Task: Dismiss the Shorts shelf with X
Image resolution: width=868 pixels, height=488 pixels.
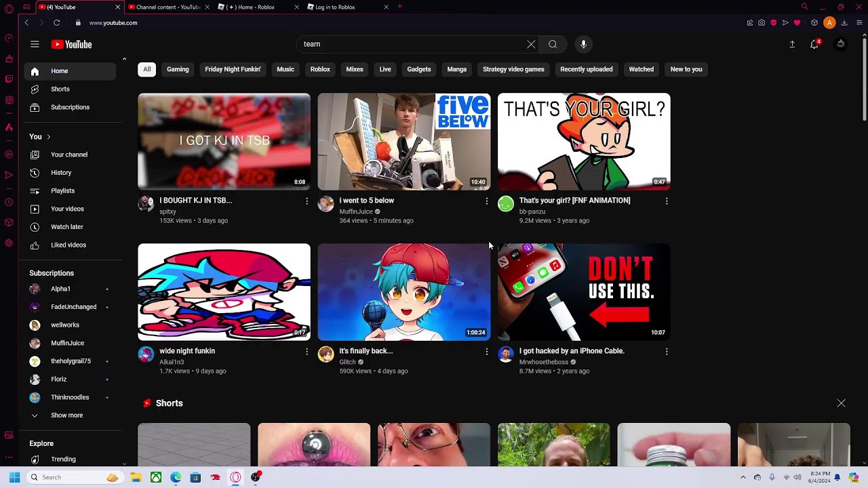Action: (x=841, y=403)
